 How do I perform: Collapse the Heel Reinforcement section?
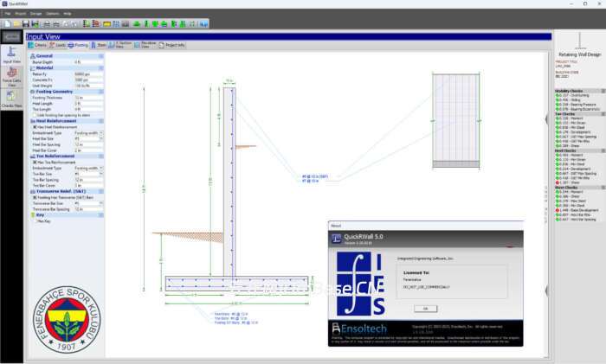101,121
